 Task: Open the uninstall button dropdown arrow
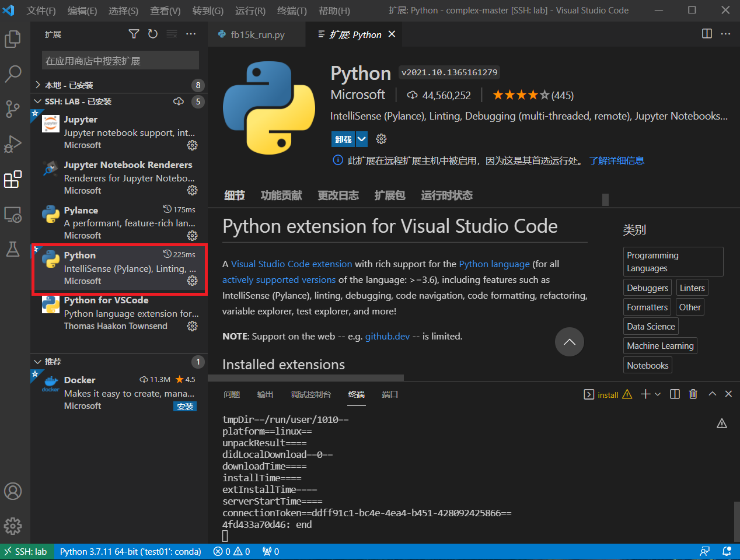[362, 139]
